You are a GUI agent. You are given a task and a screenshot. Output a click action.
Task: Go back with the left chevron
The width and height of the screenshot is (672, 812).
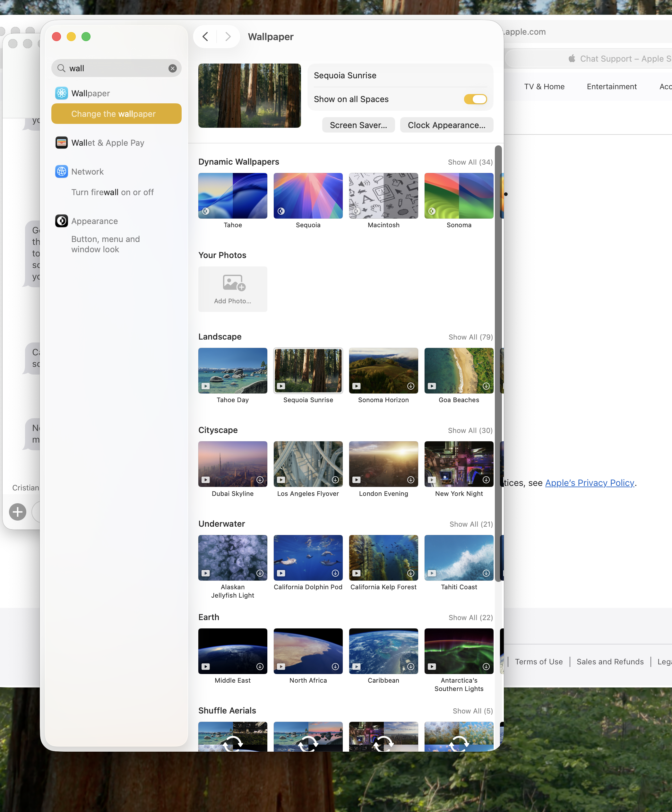[x=205, y=37]
